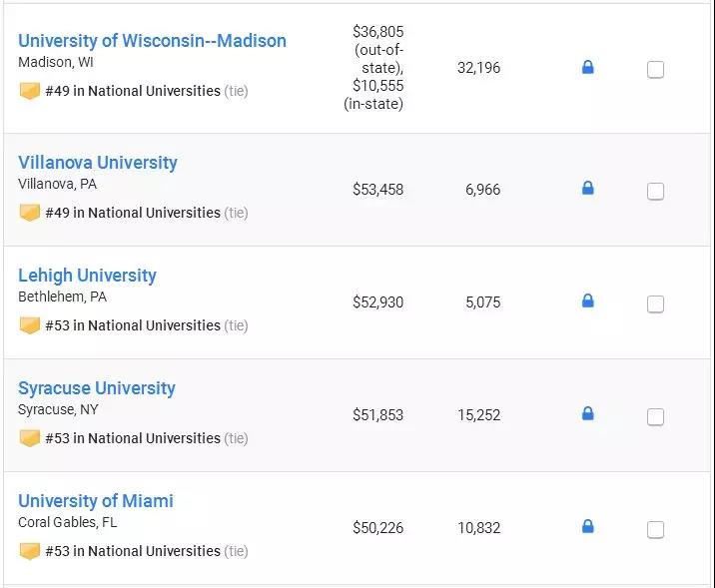The width and height of the screenshot is (715, 588).
Task: Click lock icon in Lehigh University row
Action: 587,300
